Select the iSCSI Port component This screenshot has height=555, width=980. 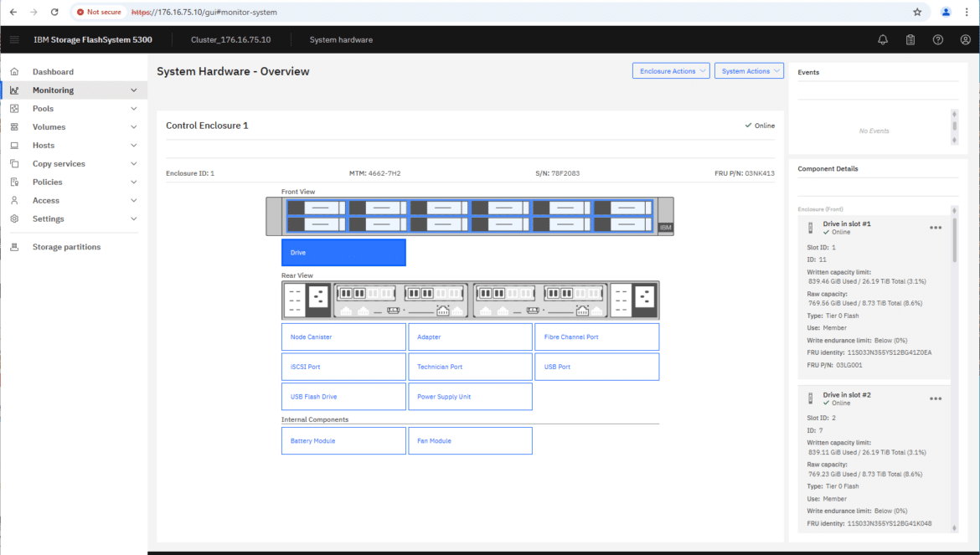[343, 367]
